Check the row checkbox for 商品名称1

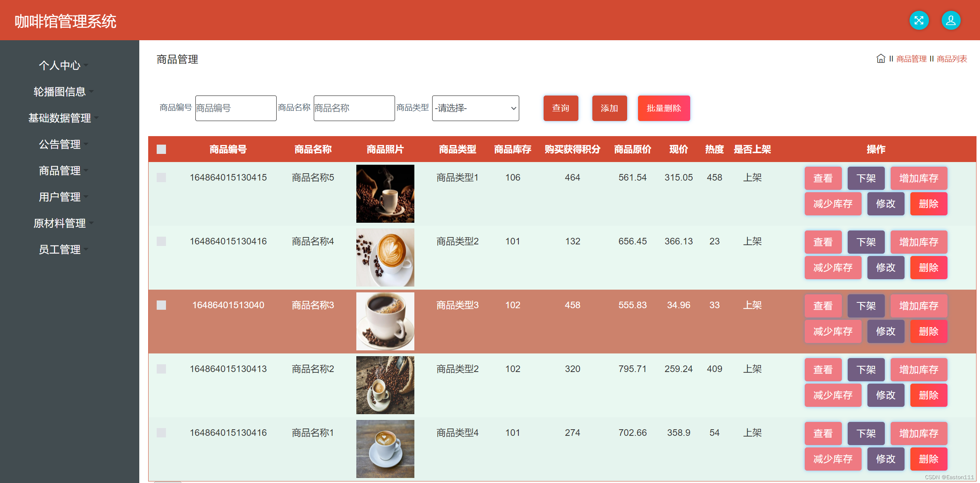click(161, 433)
